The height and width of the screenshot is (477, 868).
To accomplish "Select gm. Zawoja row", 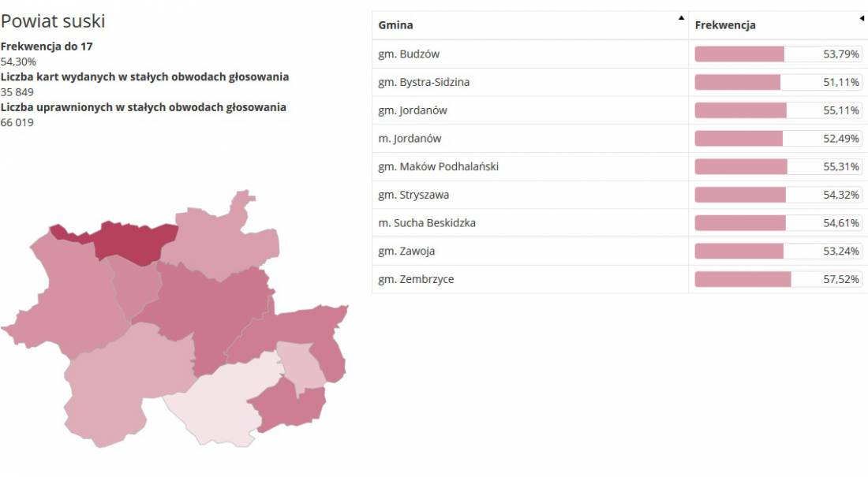I will [x=620, y=252].
